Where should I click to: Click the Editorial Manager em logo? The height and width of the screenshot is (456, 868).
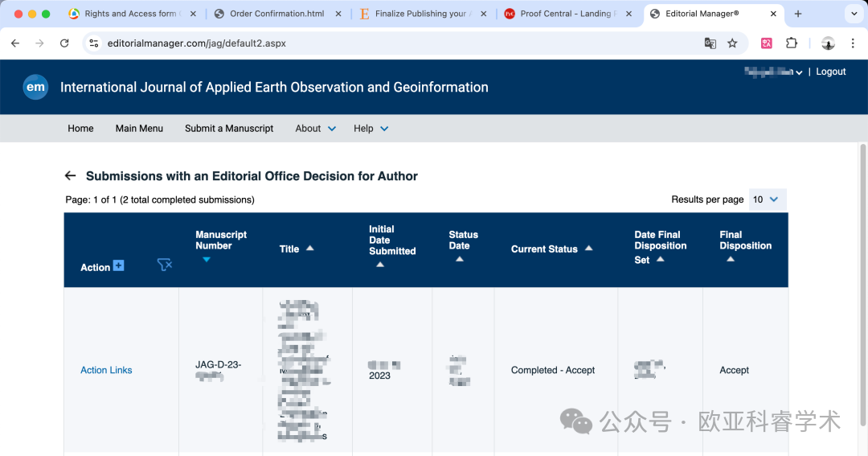(x=35, y=87)
